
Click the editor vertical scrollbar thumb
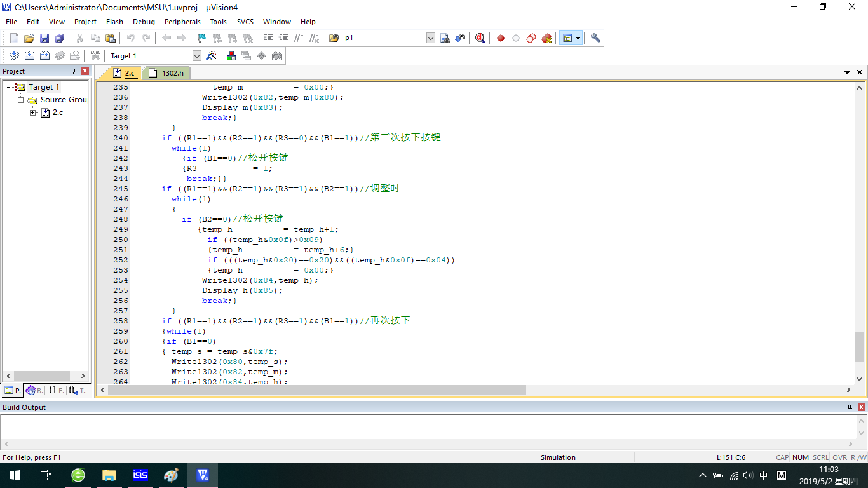pos(859,346)
